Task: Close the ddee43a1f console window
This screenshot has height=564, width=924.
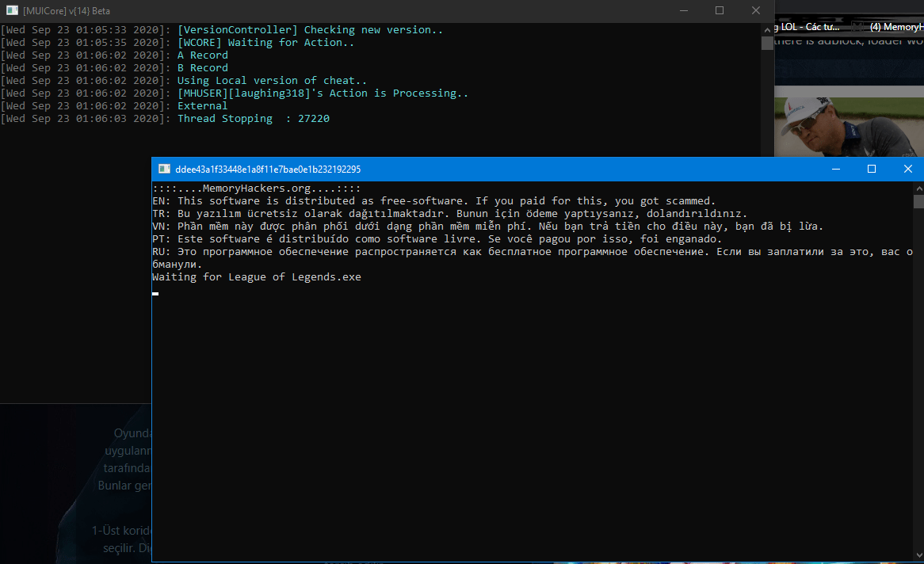Action: (908, 170)
